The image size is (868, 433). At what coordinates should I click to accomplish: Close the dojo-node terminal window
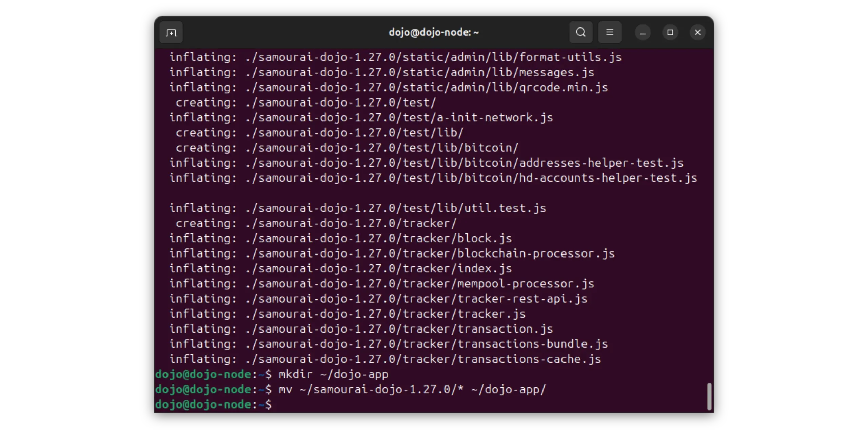coord(697,33)
